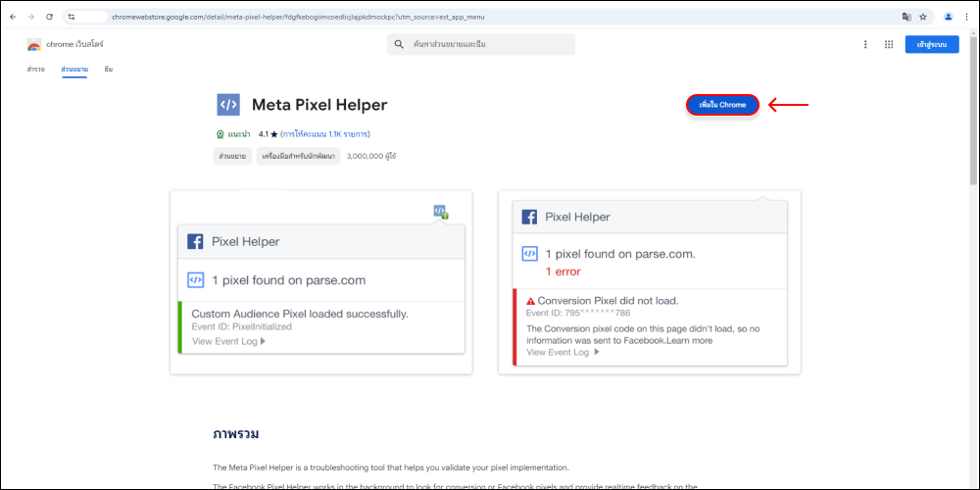The height and width of the screenshot is (490, 980).
Task: Click the 4.1 star rating value
Action: pyautogui.click(x=269, y=134)
